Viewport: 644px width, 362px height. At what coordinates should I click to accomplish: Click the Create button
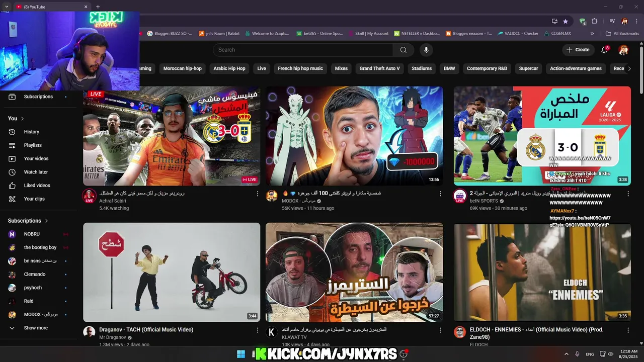point(578,50)
